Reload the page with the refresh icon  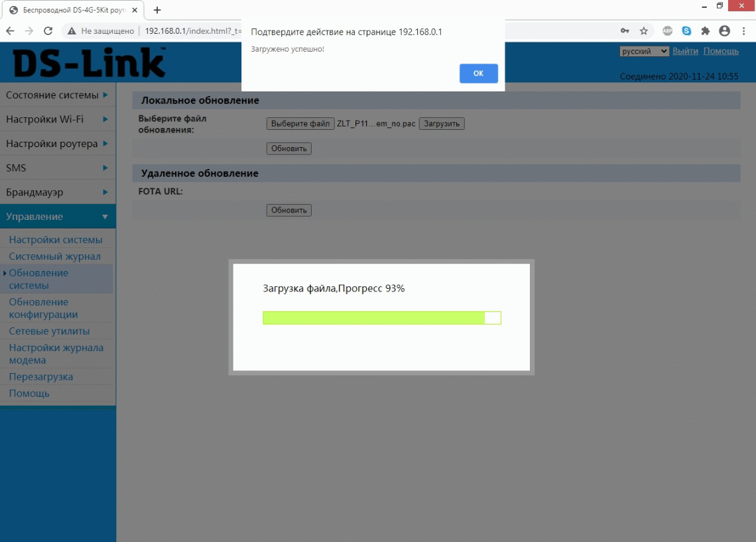(x=48, y=31)
